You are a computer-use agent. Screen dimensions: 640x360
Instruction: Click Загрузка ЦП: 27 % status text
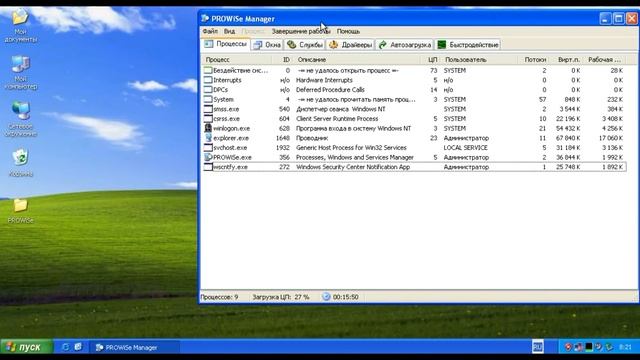tap(281, 297)
